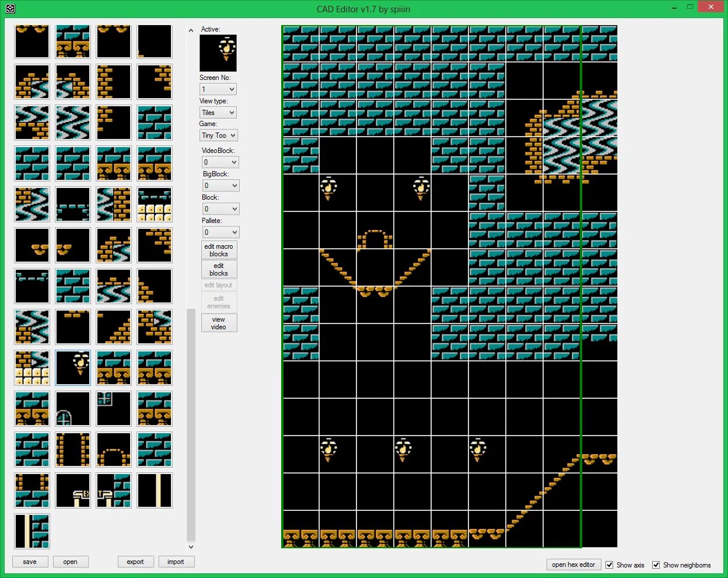Pick the arched window tile
Image resolution: width=728 pixels, height=578 pixels.
(x=73, y=409)
